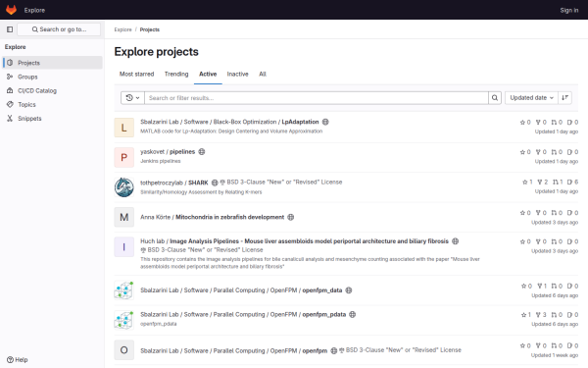Screen dimensions: 588x368
Task: Open the Updated date sort dropdown
Action: pos(531,98)
